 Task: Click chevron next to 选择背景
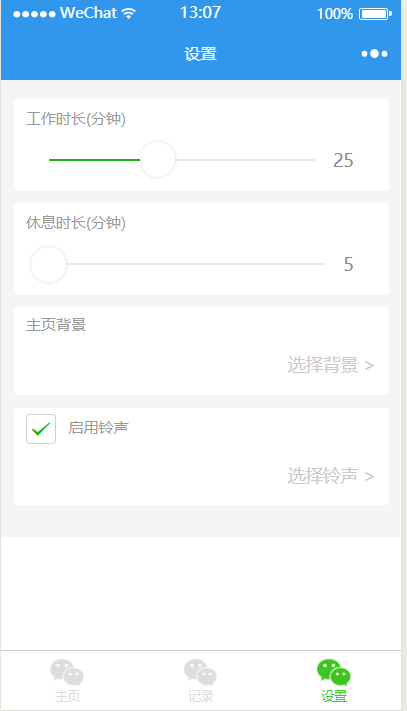click(x=369, y=365)
